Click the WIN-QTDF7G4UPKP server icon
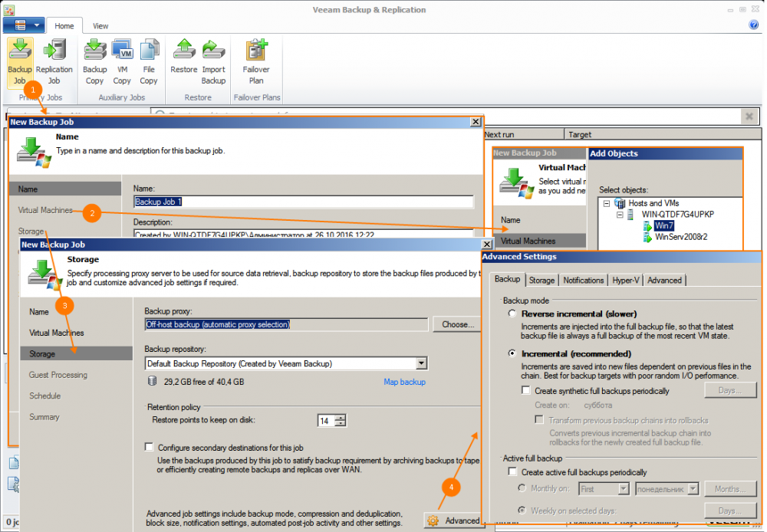Viewport: 767px width, 532px height. click(630, 214)
